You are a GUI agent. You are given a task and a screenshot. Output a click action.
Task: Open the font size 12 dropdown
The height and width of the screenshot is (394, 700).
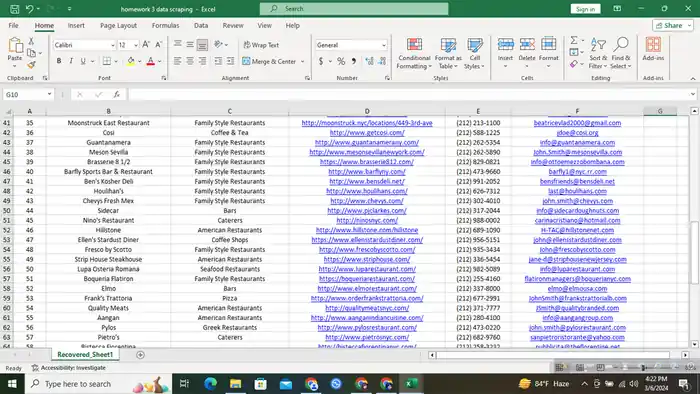click(136, 45)
